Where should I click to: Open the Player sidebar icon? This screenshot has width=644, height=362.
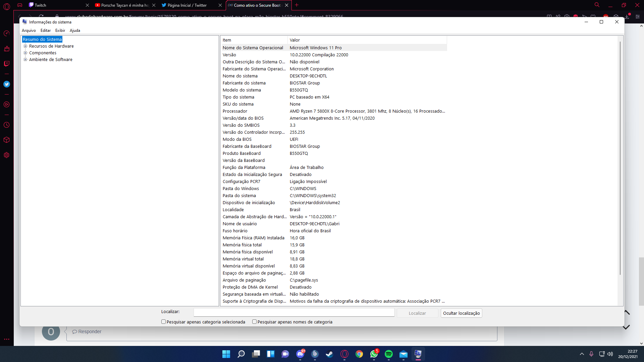7,105
